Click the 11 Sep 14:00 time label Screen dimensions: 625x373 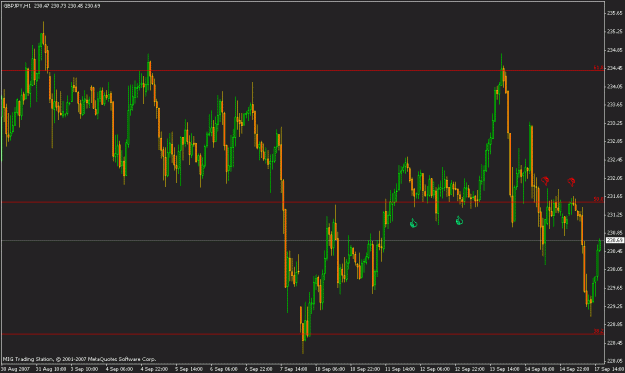tap(400, 369)
